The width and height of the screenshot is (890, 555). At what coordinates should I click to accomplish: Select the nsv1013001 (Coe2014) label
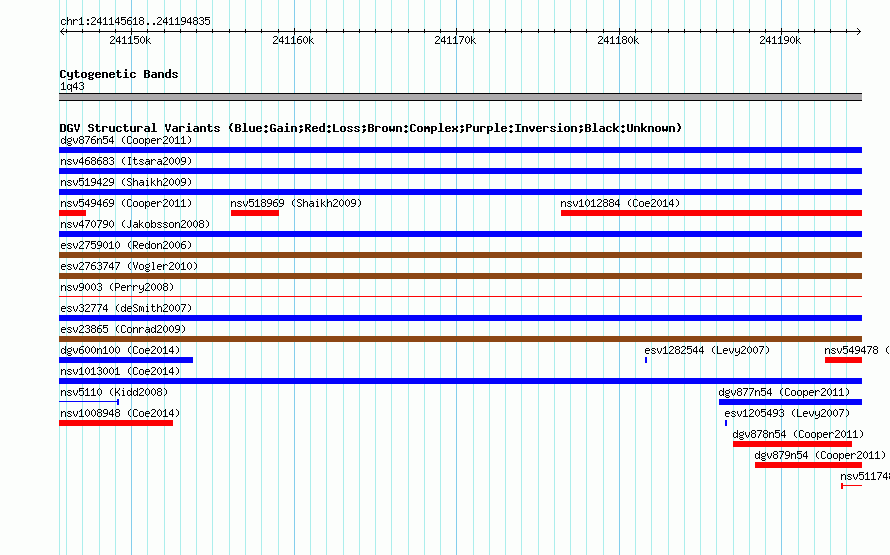pos(120,371)
